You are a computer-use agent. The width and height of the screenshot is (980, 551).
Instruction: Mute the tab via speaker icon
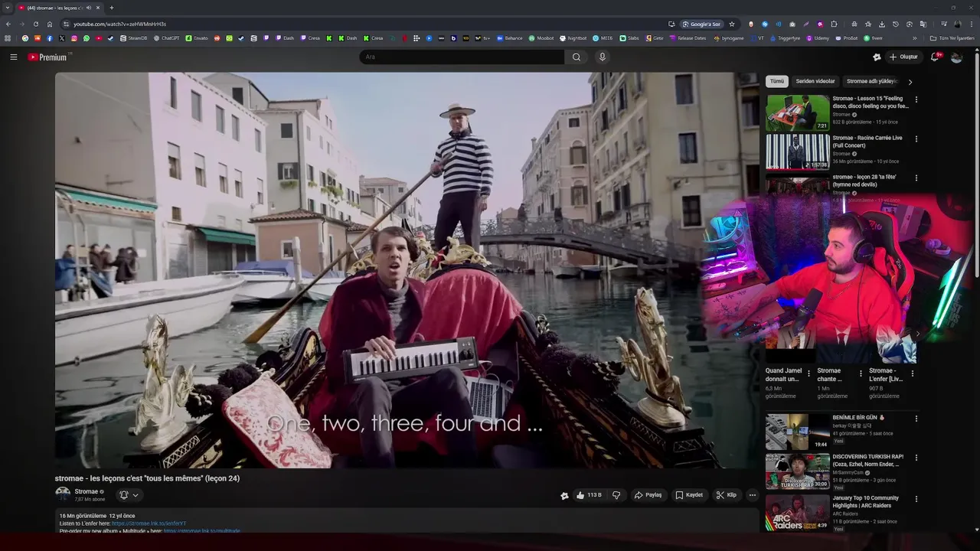point(89,8)
